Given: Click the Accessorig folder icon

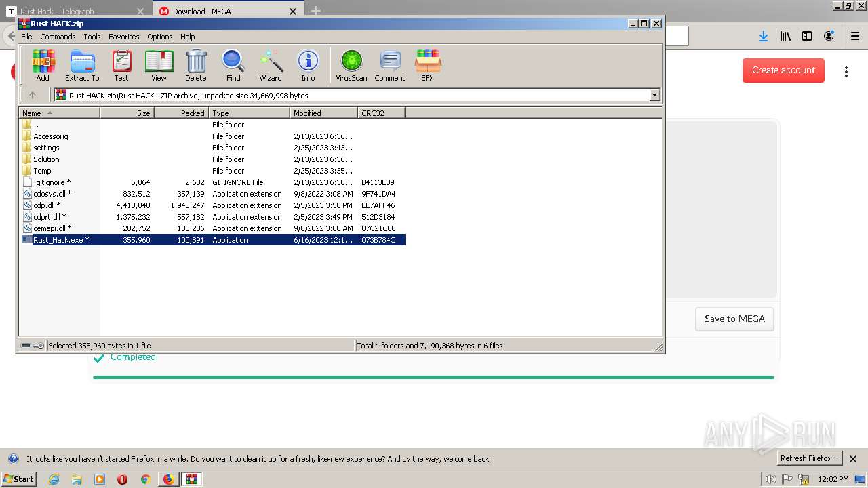Looking at the screenshot, I should click(x=26, y=136).
